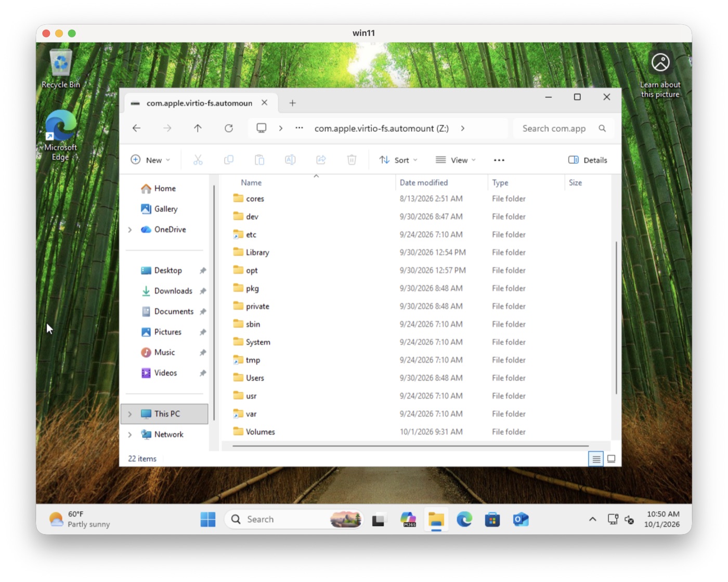Open Microsoft Store from the taskbar
The image size is (728, 582).
tap(492, 520)
